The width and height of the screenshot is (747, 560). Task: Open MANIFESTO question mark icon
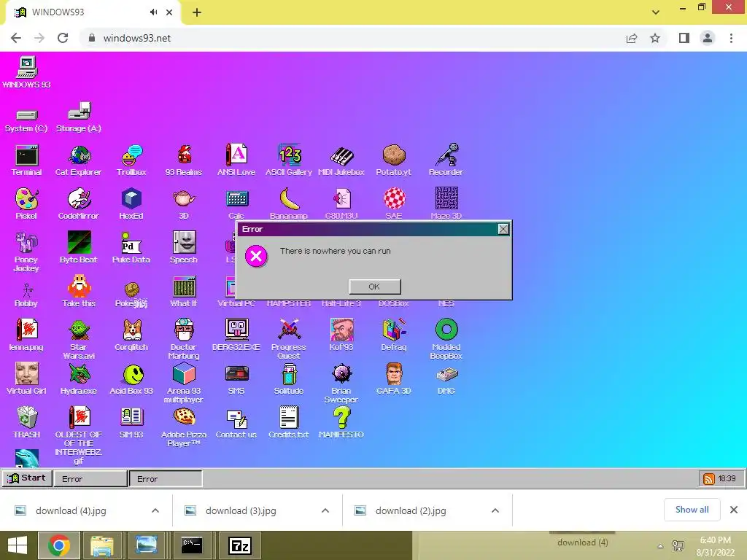341,423
